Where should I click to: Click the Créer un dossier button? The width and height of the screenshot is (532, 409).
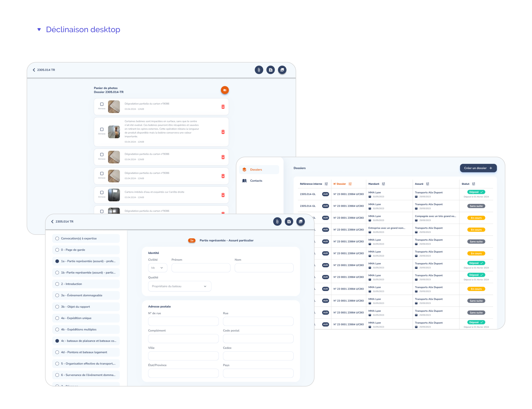click(478, 168)
